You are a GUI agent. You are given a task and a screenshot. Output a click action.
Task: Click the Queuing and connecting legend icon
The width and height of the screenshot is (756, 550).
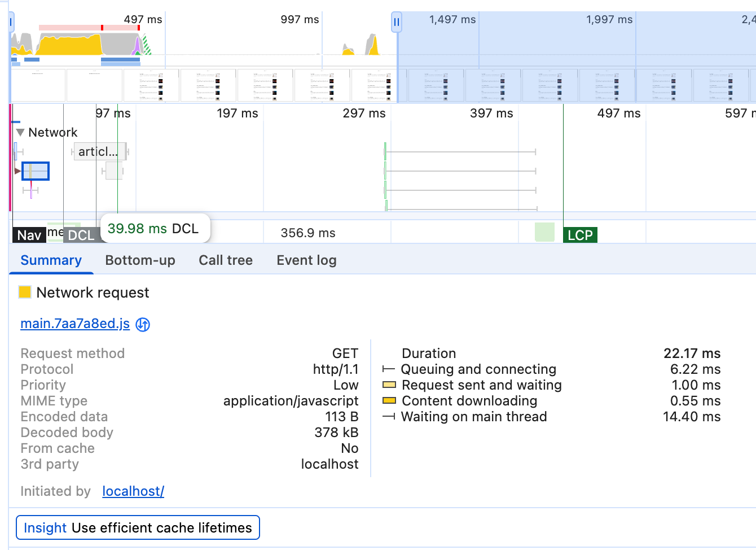click(388, 369)
